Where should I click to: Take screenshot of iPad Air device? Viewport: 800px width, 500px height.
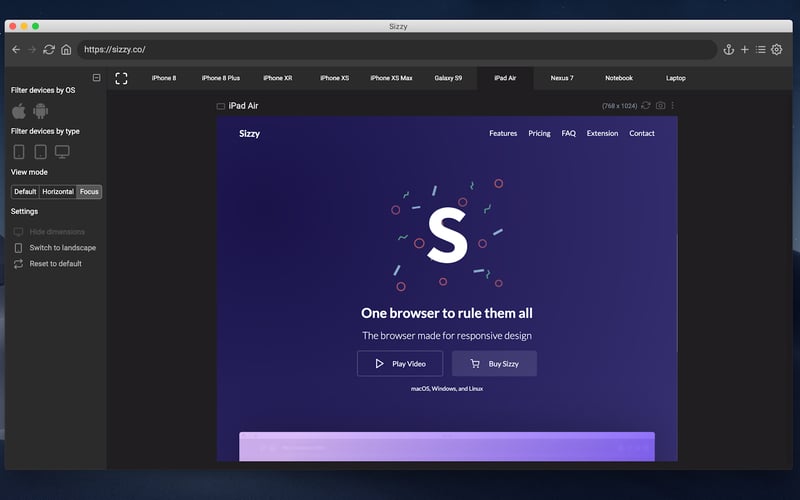pos(660,105)
